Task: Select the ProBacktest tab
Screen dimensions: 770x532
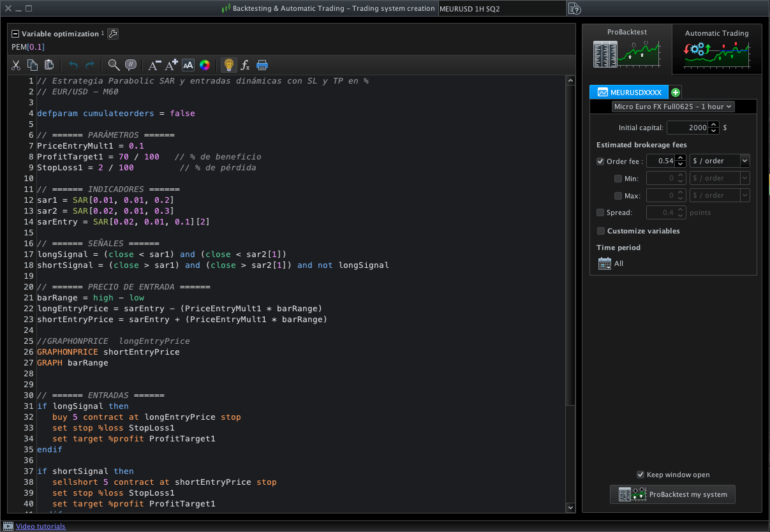Action: coord(626,49)
